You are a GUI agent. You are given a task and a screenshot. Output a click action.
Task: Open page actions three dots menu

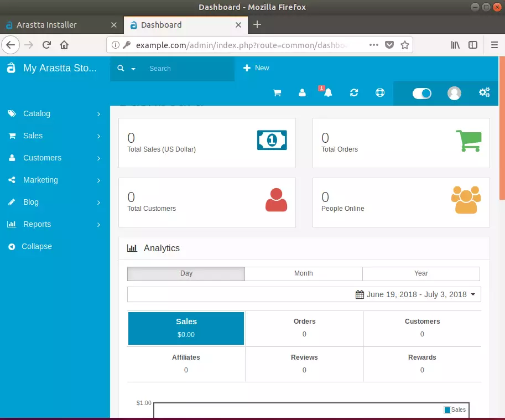[373, 45]
